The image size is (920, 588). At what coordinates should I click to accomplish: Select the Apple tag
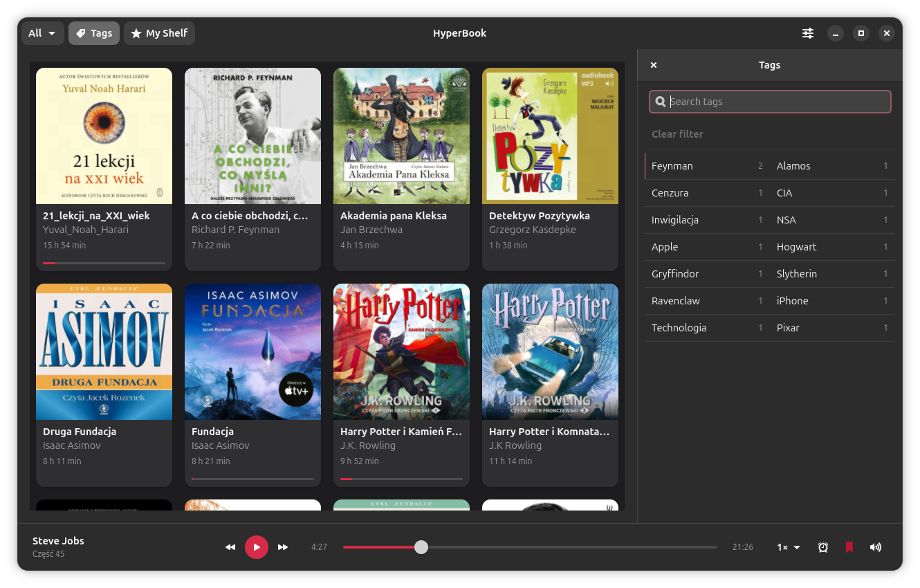pos(707,247)
